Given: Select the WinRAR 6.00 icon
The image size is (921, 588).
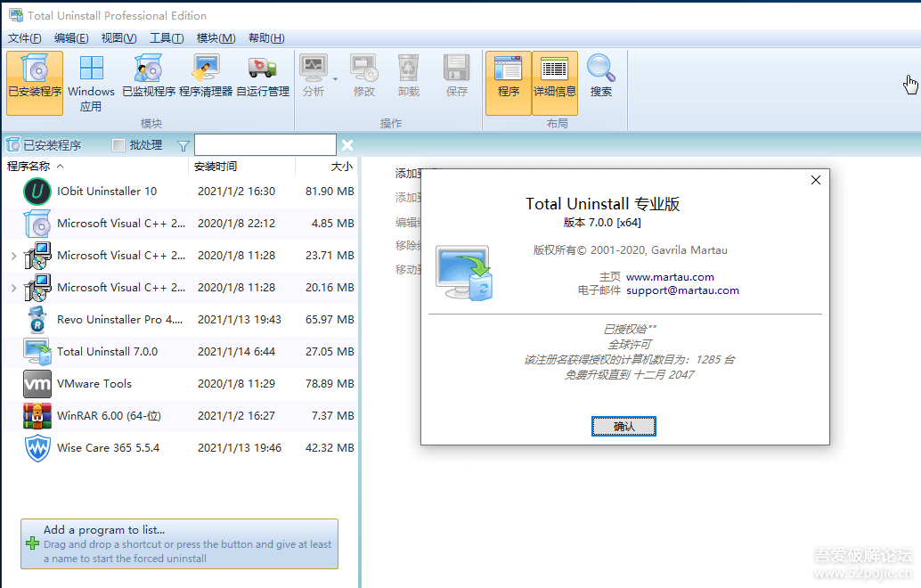Looking at the screenshot, I should [37, 416].
